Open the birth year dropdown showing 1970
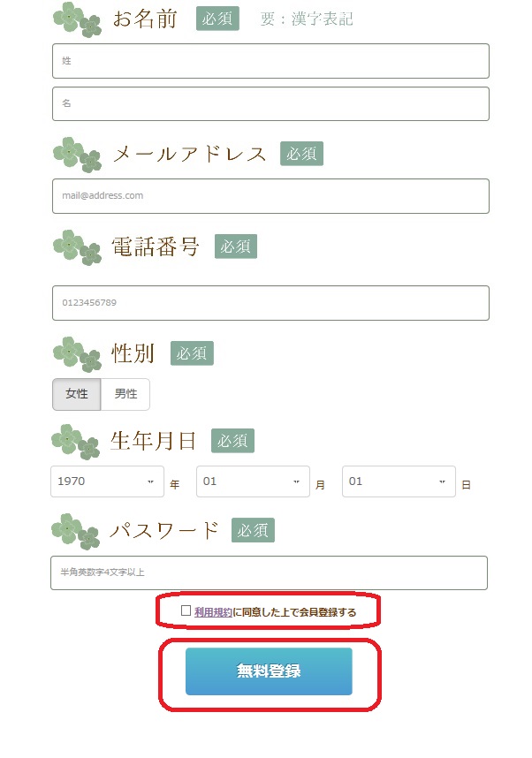532x758 pixels. coord(107,481)
